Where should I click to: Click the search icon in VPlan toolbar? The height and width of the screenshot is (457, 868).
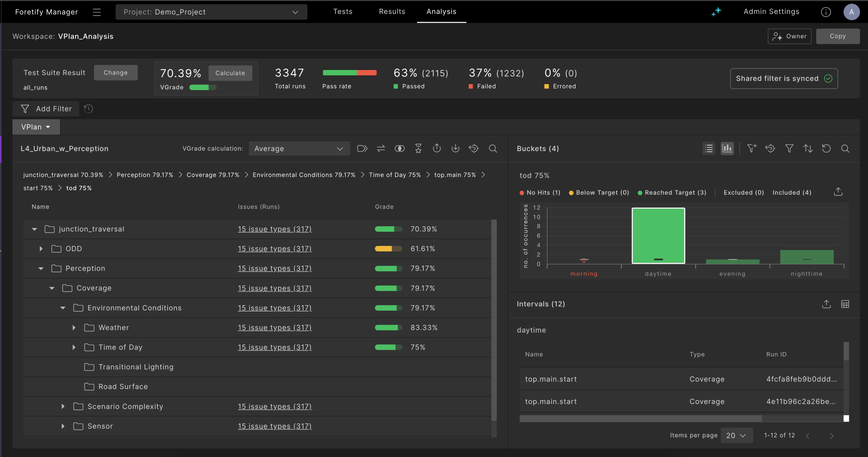click(x=493, y=148)
